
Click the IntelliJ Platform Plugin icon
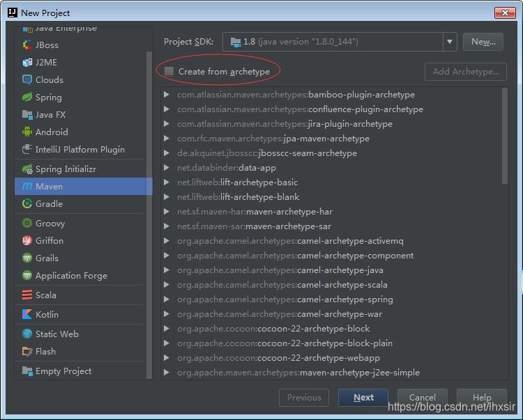27,149
